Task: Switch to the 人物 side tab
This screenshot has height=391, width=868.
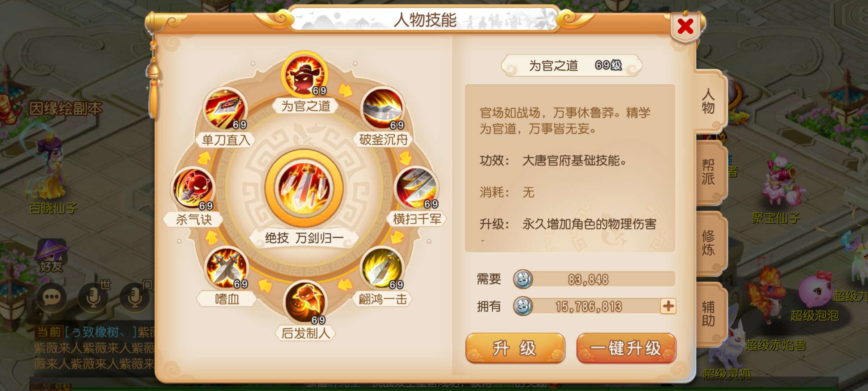Action: coord(708,102)
